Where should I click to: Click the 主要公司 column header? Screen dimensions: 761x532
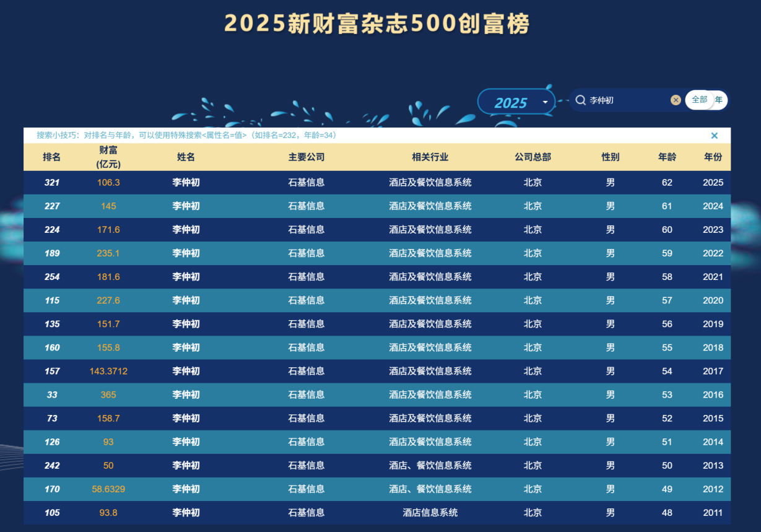pos(307,157)
